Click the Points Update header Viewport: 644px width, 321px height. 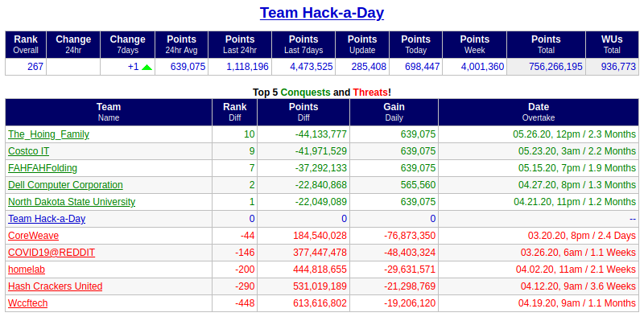[x=362, y=44]
